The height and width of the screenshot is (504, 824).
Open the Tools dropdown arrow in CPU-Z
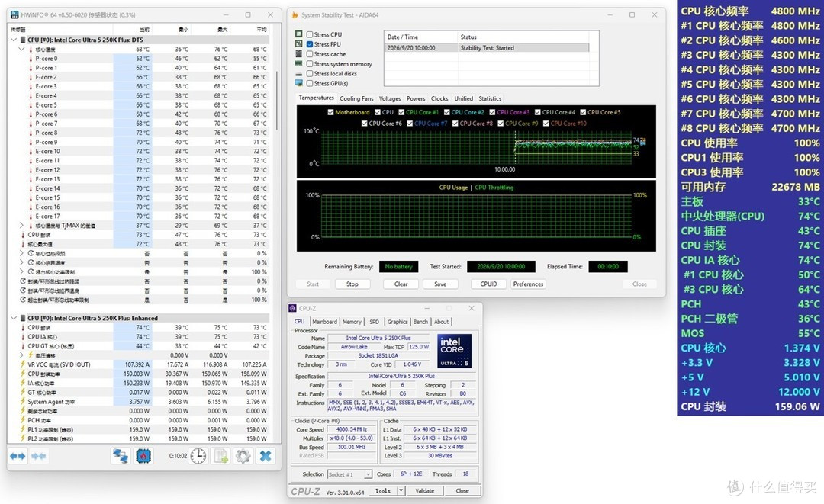click(x=401, y=490)
